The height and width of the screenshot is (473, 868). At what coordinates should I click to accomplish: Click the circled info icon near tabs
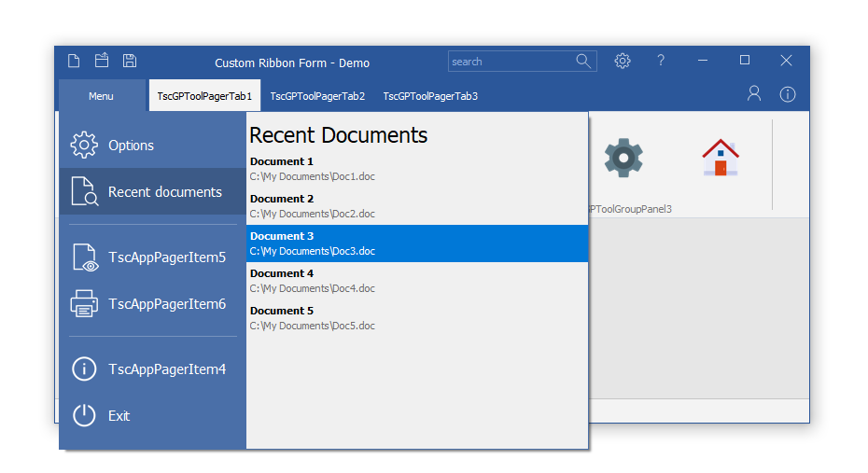788,94
